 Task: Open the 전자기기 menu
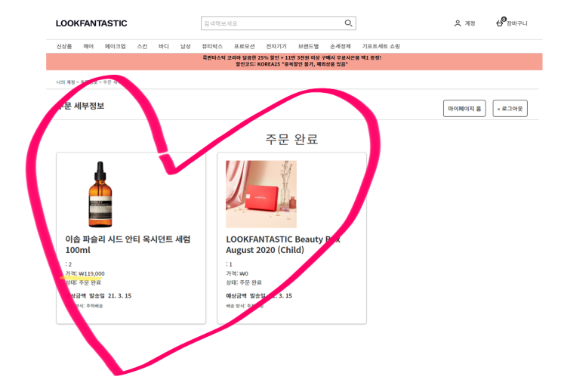(x=276, y=46)
